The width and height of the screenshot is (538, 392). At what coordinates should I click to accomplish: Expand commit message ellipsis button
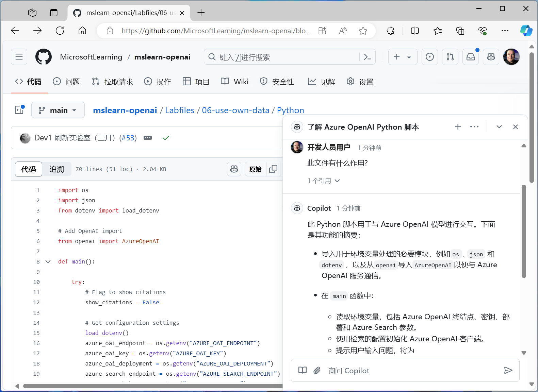[x=148, y=138]
